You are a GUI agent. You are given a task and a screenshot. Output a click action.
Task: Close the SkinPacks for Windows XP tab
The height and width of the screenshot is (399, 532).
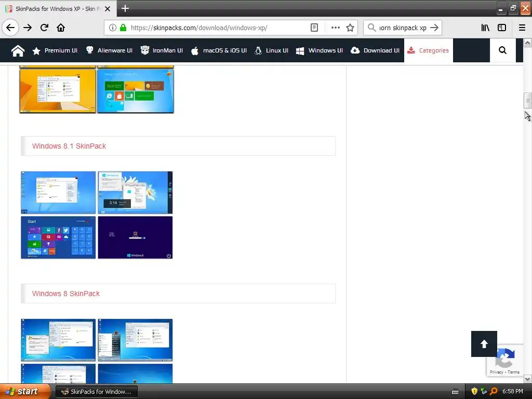[x=108, y=9]
